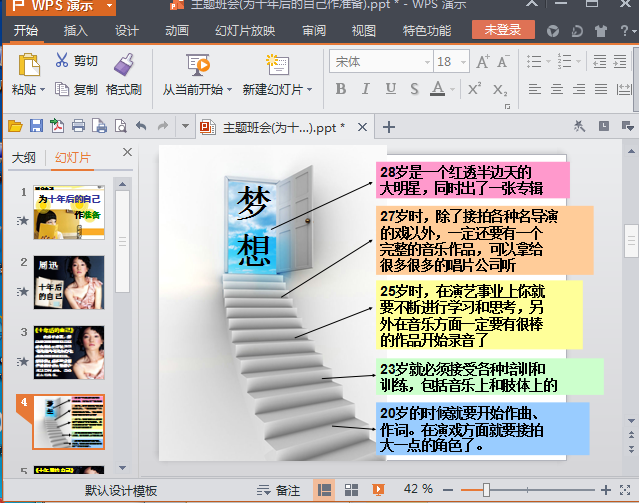Select slide 2 thumbnail 周迅
Image resolution: width=639 pixels, height=503 pixels.
click(x=69, y=282)
